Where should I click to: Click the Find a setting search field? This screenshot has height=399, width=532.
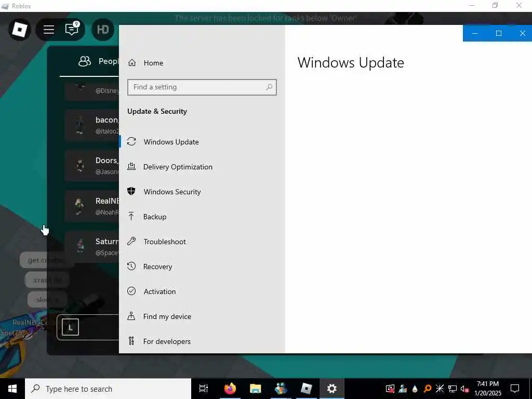(x=202, y=87)
